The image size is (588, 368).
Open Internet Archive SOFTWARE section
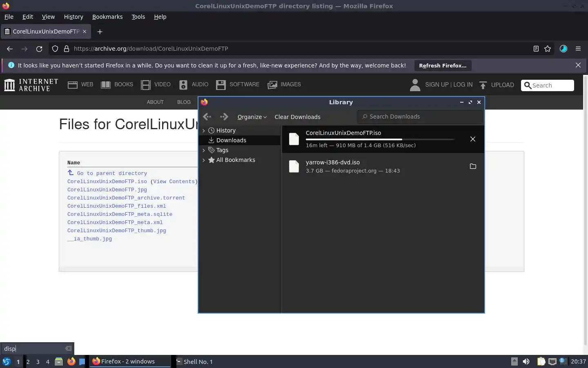point(238,85)
